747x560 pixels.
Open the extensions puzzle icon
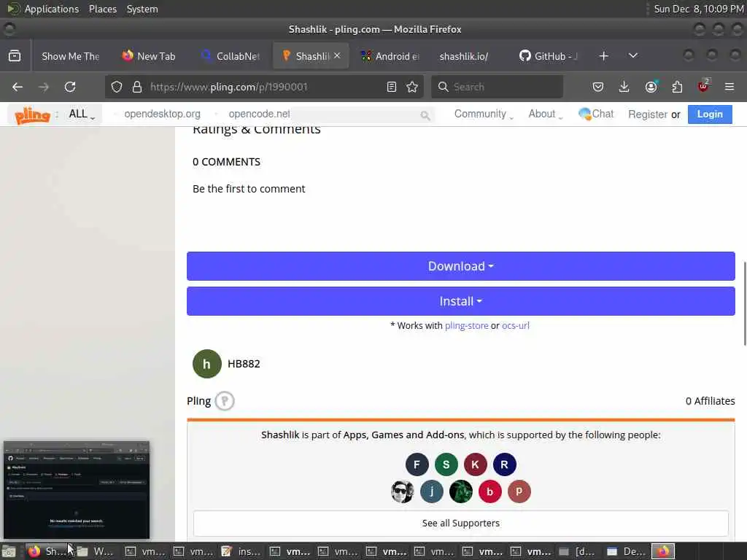pyautogui.click(x=677, y=87)
